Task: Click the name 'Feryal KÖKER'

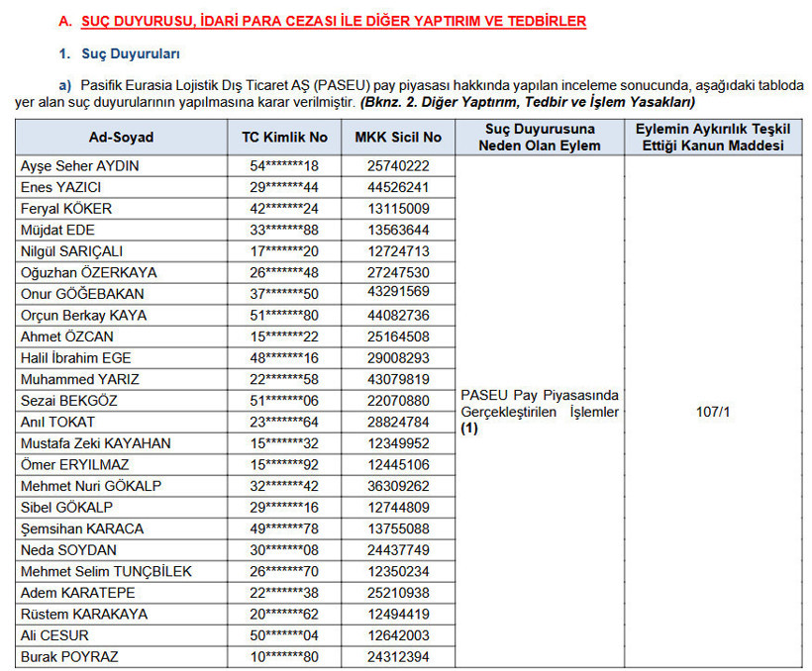Action: (66, 209)
